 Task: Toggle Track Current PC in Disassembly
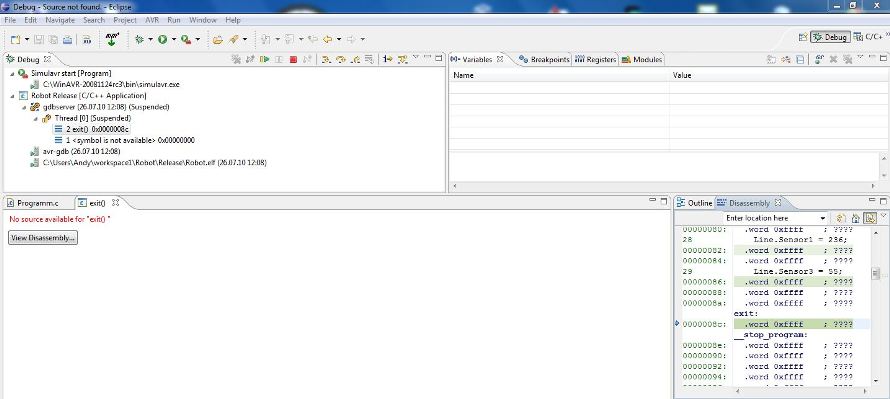(x=870, y=218)
